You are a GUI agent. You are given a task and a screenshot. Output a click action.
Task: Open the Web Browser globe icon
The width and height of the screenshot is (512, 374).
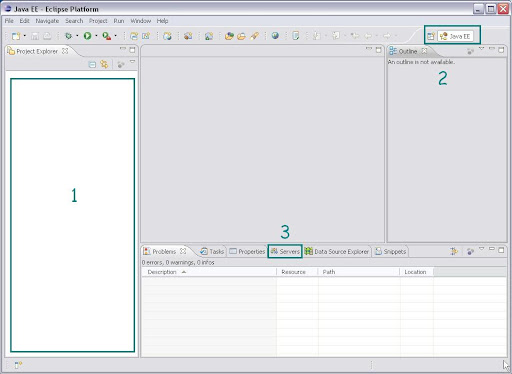pos(275,36)
